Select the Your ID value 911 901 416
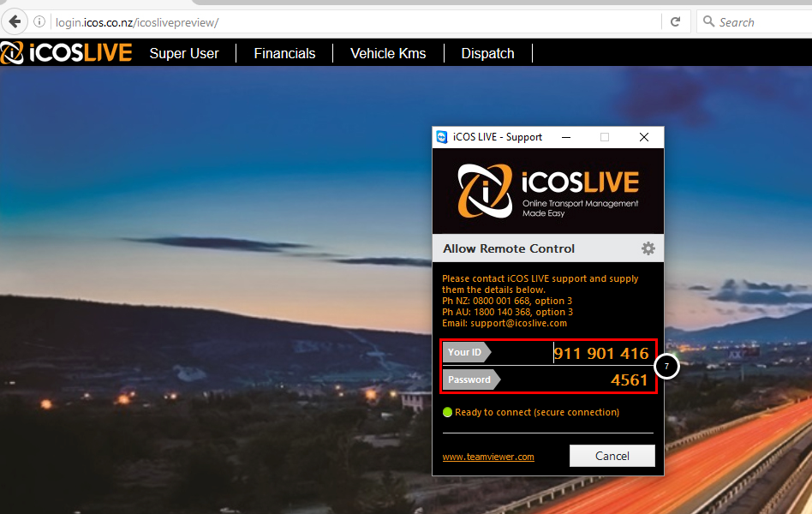The height and width of the screenshot is (514, 812). point(601,353)
